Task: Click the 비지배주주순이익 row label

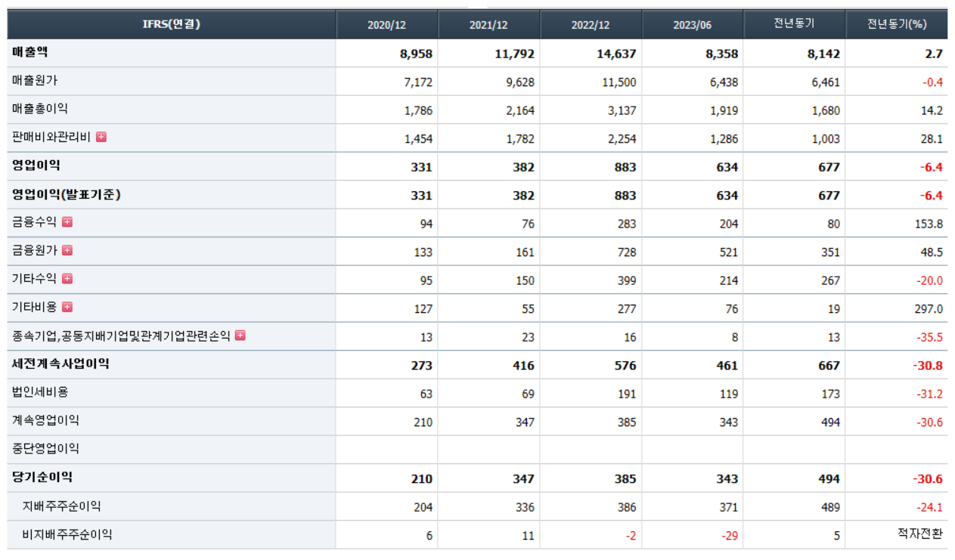Action: [x=68, y=534]
